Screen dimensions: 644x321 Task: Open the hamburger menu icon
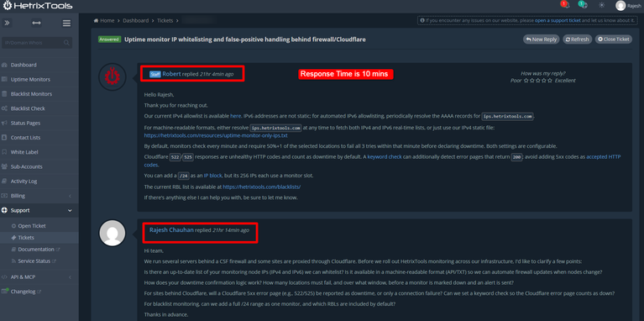[x=66, y=24]
